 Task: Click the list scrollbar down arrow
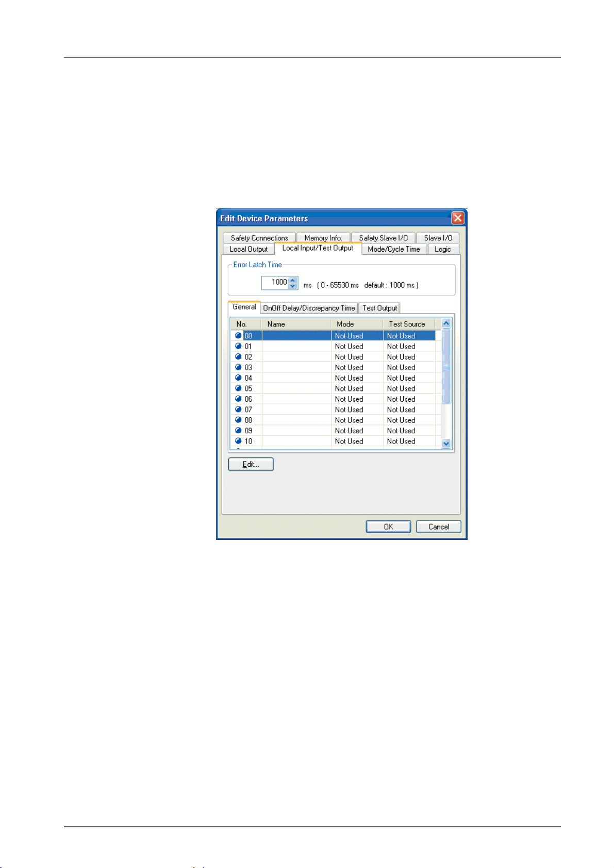pos(446,444)
